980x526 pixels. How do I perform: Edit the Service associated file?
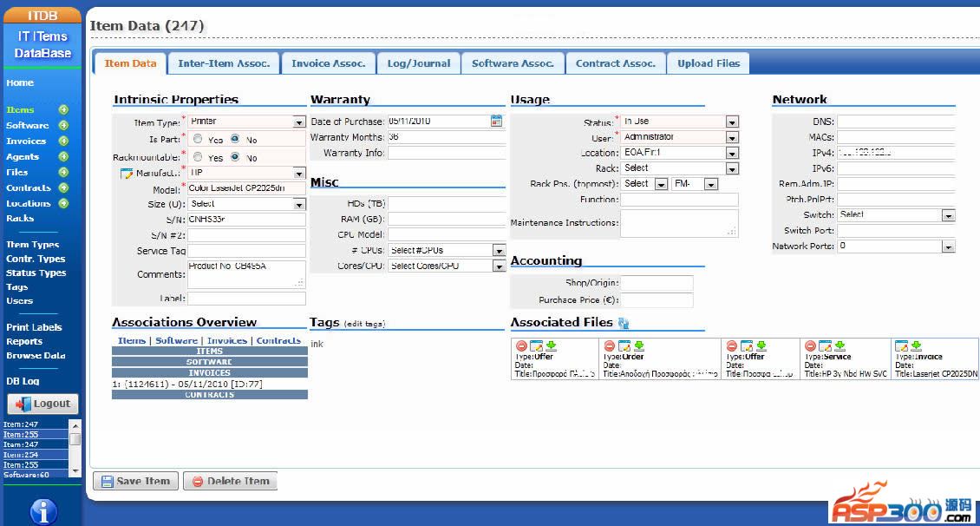(x=825, y=346)
